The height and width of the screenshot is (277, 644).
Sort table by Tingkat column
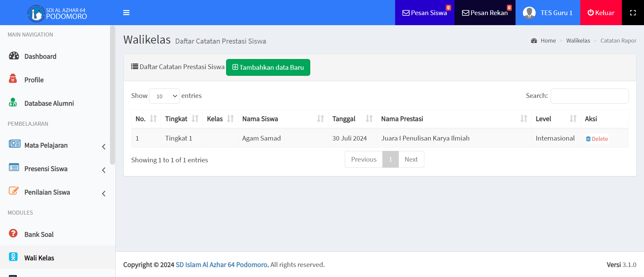point(181,119)
